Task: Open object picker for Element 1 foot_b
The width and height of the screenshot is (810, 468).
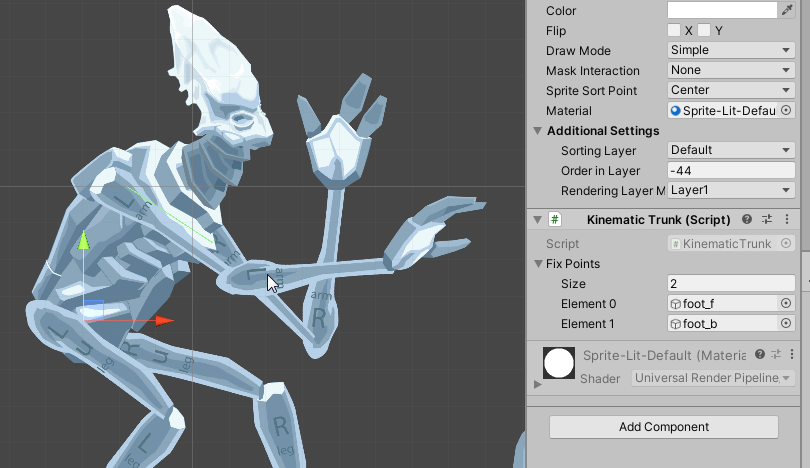Action: (x=786, y=324)
